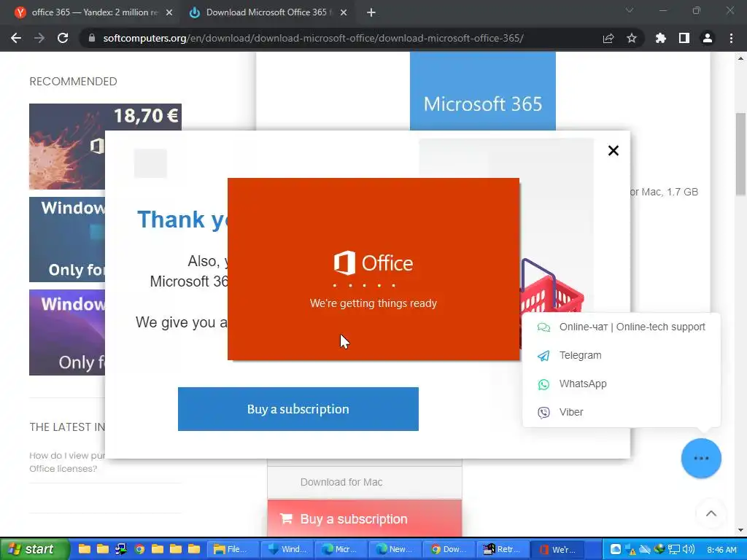Screen dimensions: 747x560
Task: Switch to Wind... taskbar window
Action: tap(287, 549)
